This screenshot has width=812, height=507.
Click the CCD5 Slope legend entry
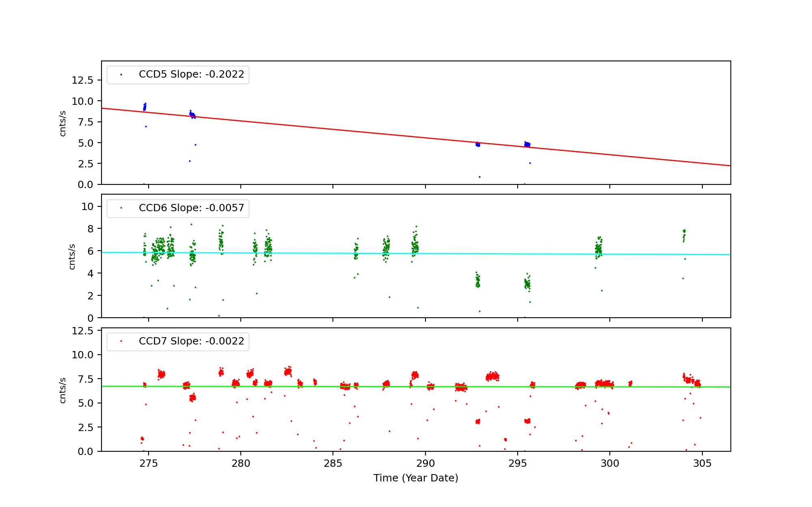coord(191,74)
